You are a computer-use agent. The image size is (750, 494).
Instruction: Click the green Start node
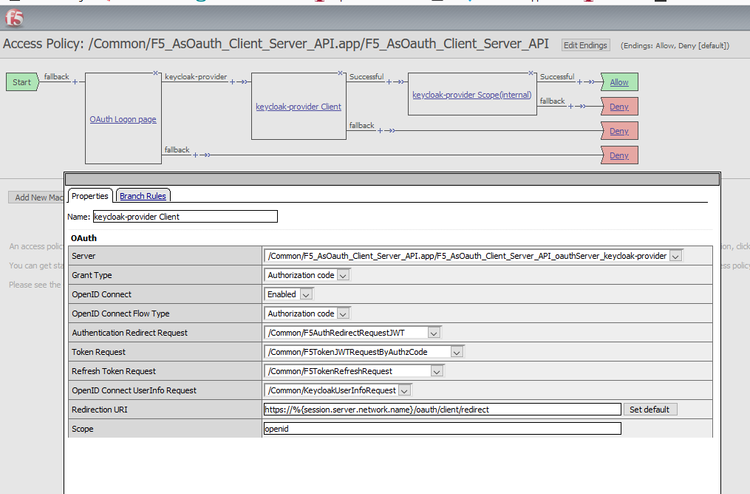tap(21, 82)
